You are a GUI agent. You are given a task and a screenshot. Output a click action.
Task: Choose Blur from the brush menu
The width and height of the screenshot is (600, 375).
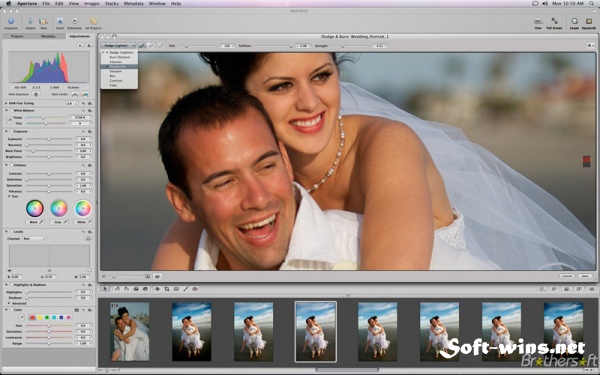pos(119,76)
